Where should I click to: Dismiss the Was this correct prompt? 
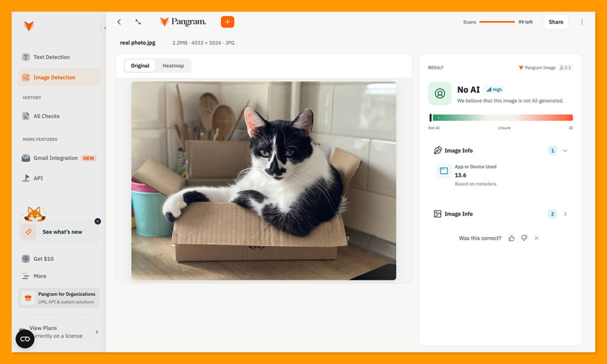536,238
